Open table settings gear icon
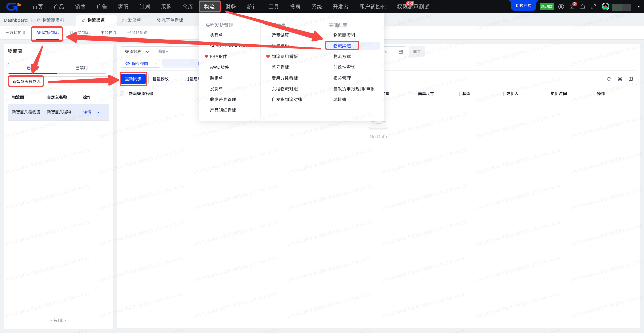This screenshot has height=333, width=644. pyautogui.click(x=620, y=79)
